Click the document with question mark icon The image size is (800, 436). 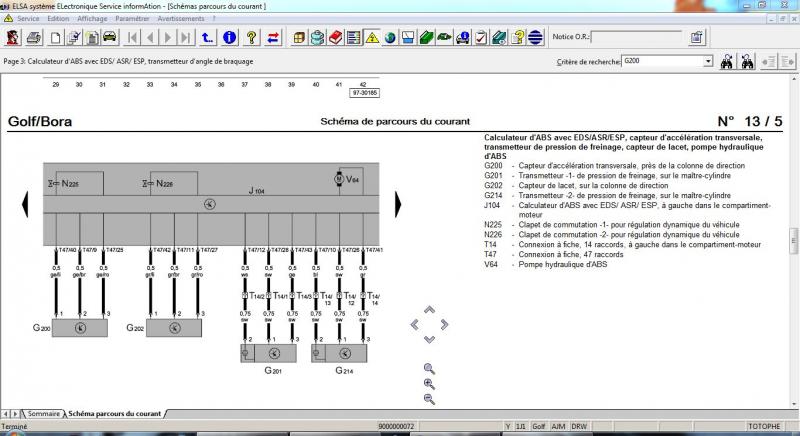(x=517, y=37)
